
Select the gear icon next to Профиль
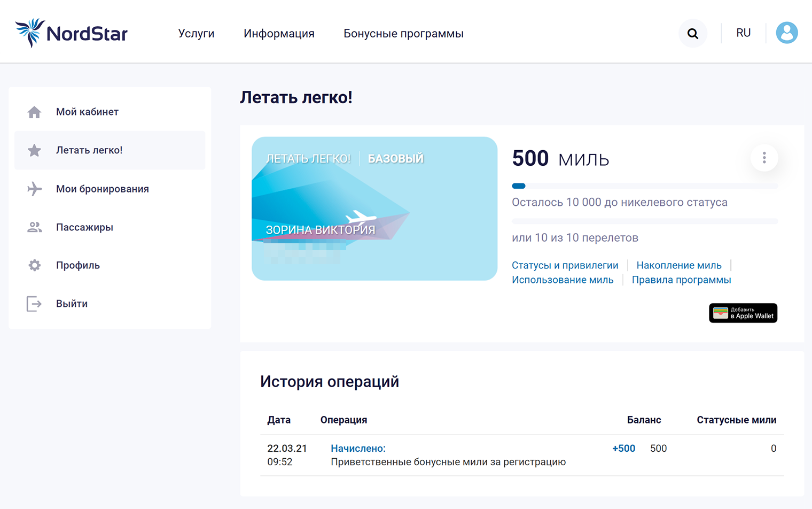coord(34,265)
